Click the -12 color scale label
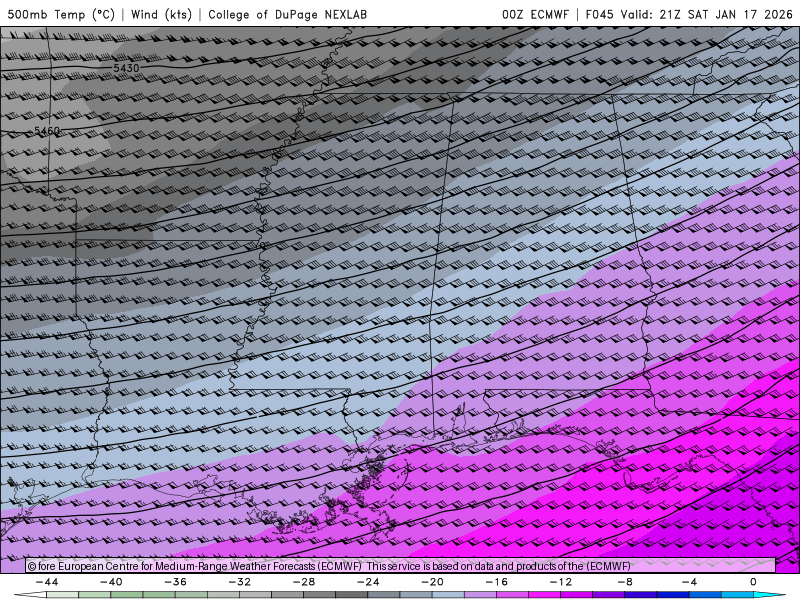 pos(561,582)
